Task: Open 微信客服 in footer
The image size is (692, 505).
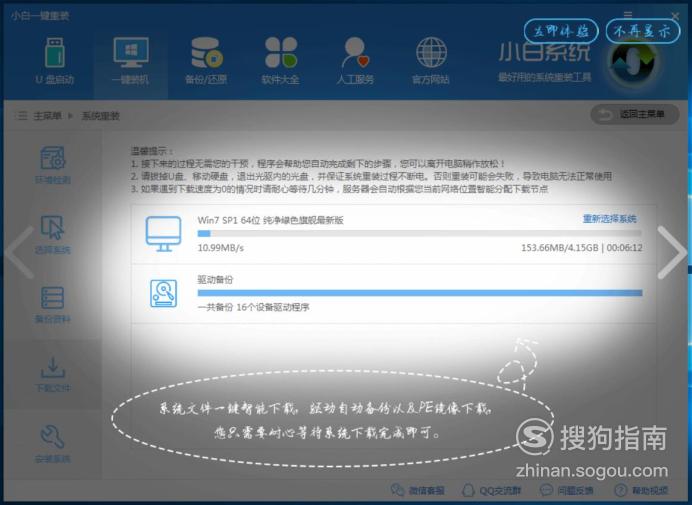Action: coord(417,490)
